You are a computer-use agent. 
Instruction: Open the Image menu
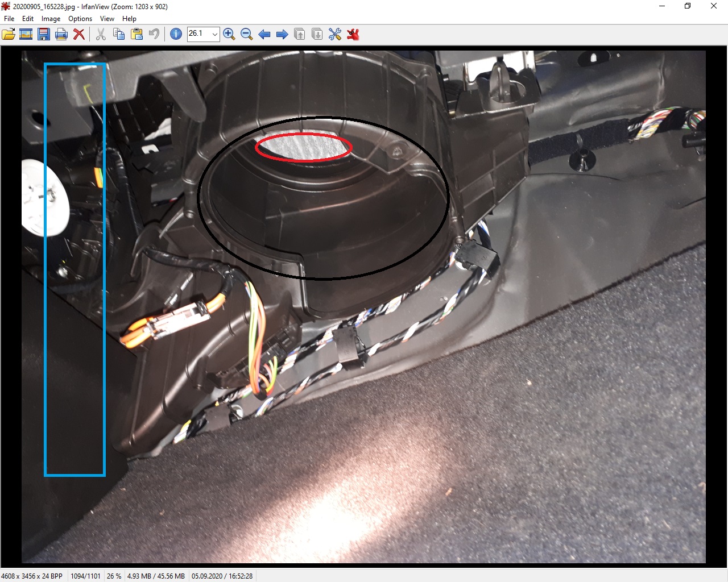[51, 19]
